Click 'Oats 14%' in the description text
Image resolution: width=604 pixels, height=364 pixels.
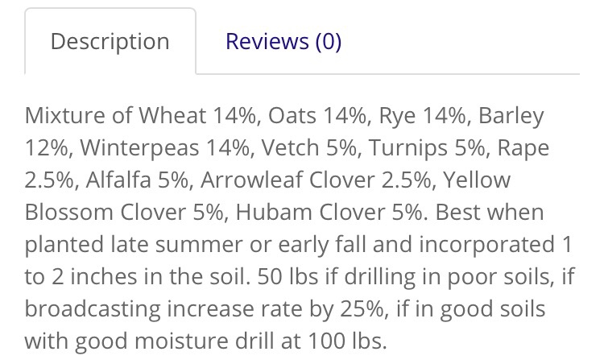(317, 115)
